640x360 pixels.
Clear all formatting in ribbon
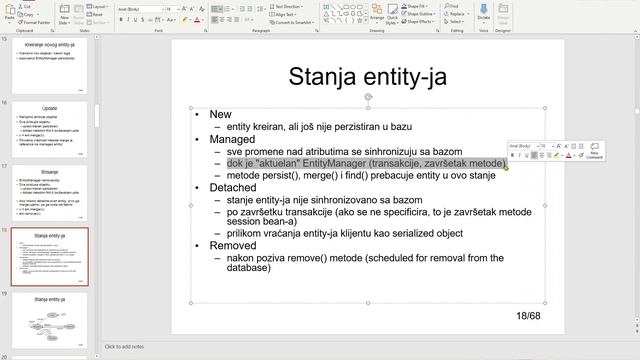[202, 9]
